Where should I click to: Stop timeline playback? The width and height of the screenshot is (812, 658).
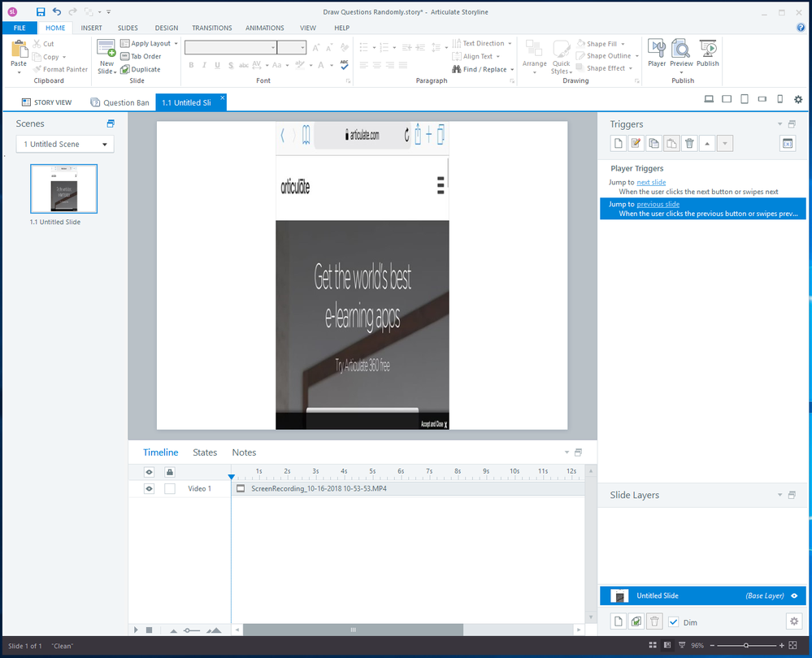point(149,630)
